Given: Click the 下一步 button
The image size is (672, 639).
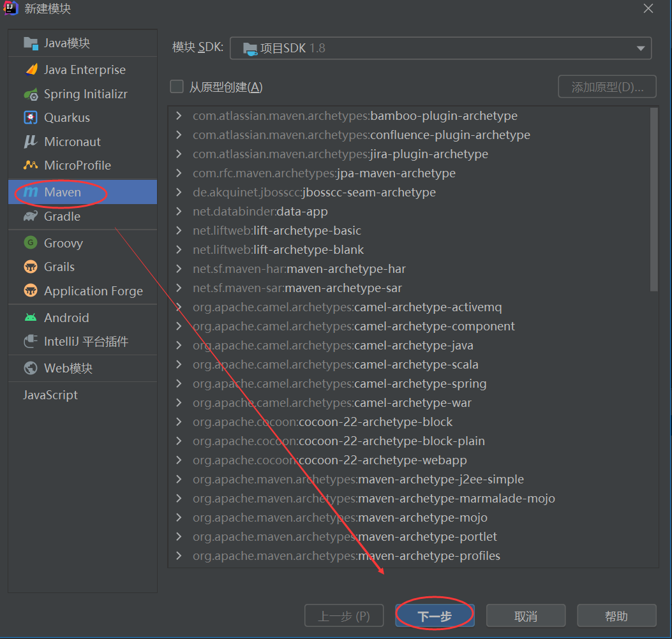Looking at the screenshot, I should [435, 615].
